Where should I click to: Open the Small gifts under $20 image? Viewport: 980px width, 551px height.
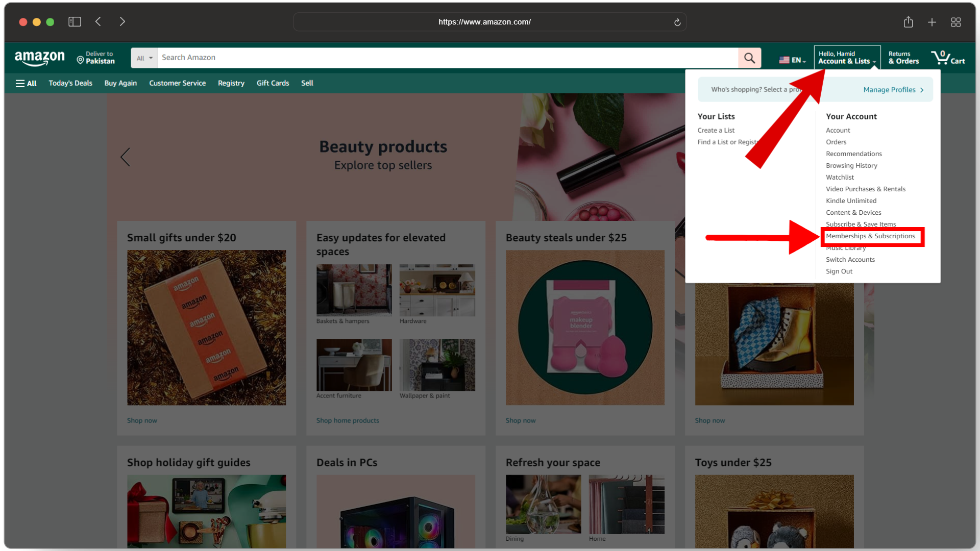point(206,328)
